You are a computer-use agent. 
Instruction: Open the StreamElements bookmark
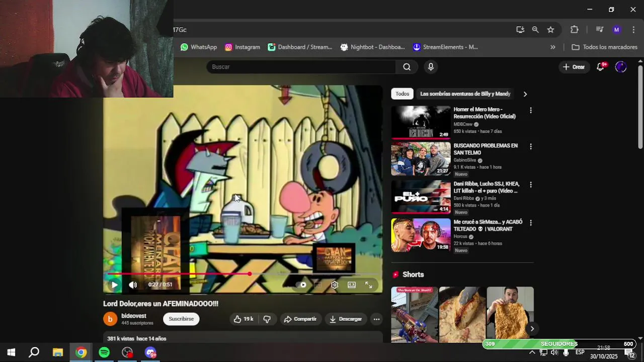coord(445,47)
